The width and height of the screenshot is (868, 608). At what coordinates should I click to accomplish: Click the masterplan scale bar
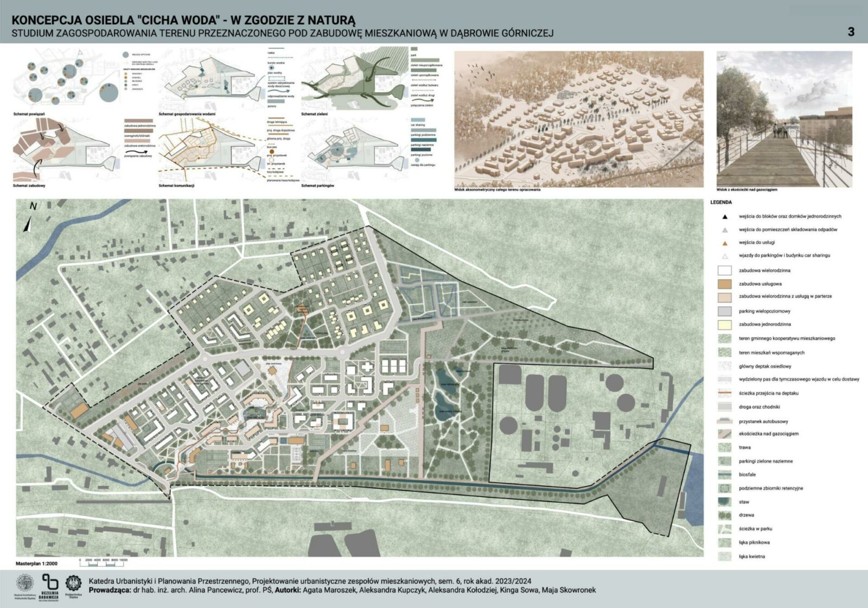(103, 560)
